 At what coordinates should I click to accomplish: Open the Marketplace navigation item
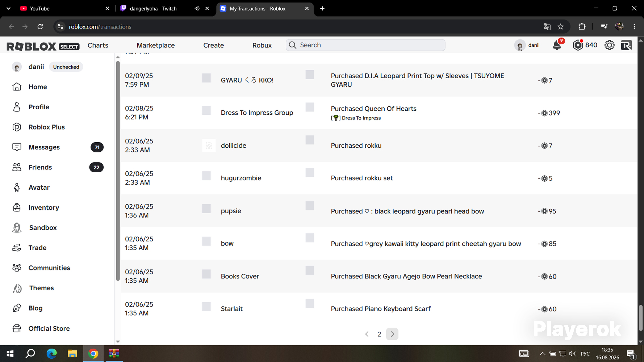coord(156,45)
